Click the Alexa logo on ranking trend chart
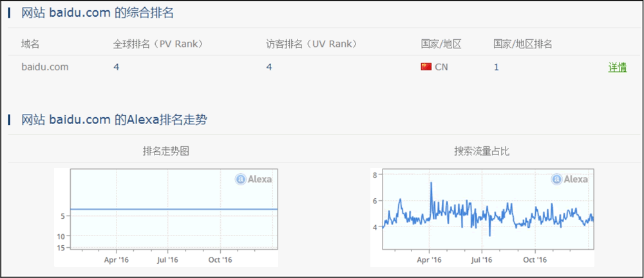Screen dimensions: 644x278 coord(253,179)
